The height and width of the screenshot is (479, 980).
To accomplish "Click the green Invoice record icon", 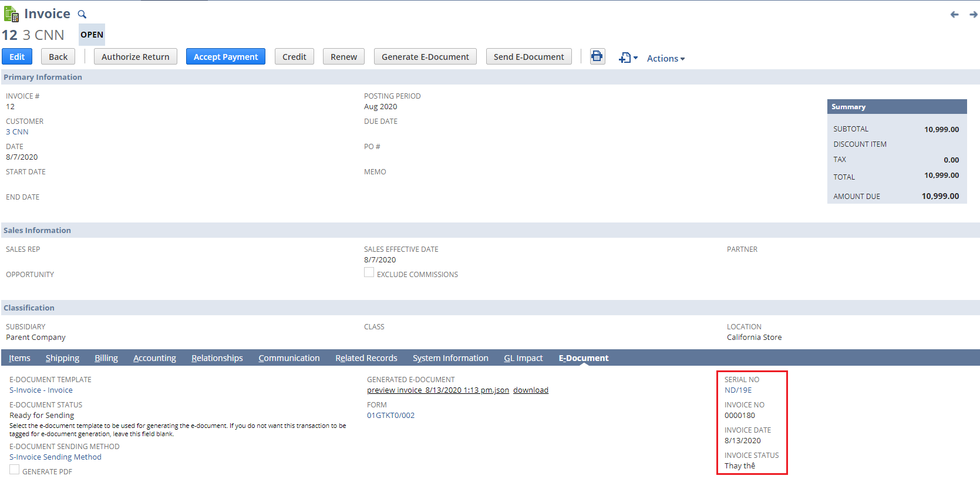I will [x=11, y=14].
